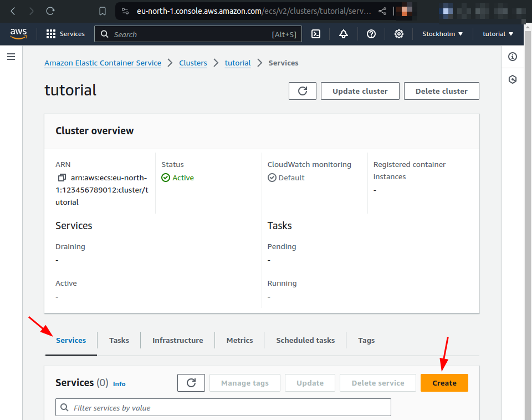
Task: Open the Info link next to Services
Action: [119, 383]
